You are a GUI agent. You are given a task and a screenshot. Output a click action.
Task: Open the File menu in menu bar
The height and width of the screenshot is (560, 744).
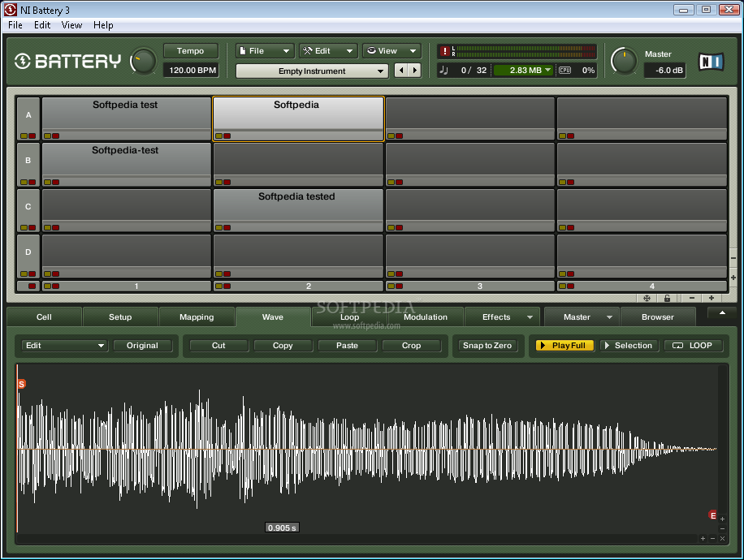[15, 25]
